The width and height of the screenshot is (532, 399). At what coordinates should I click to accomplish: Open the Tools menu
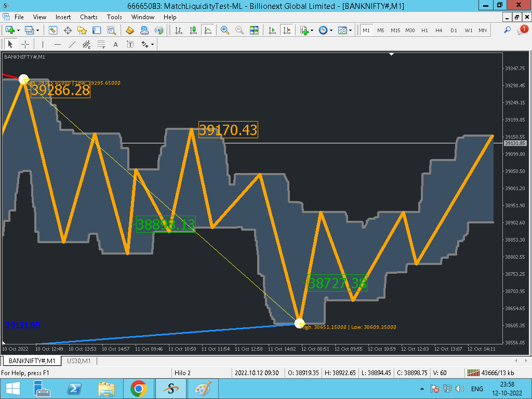[114, 17]
